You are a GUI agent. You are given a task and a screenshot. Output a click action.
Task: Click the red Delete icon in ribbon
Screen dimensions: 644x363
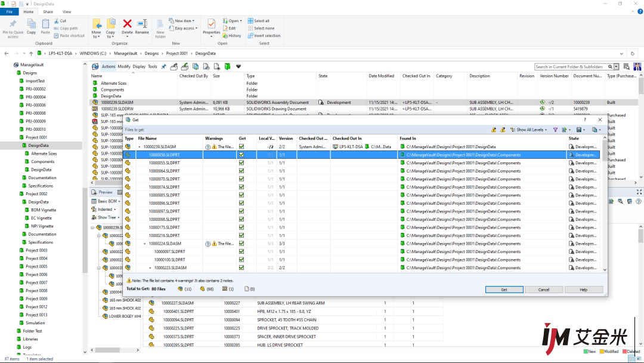pos(128,24)
